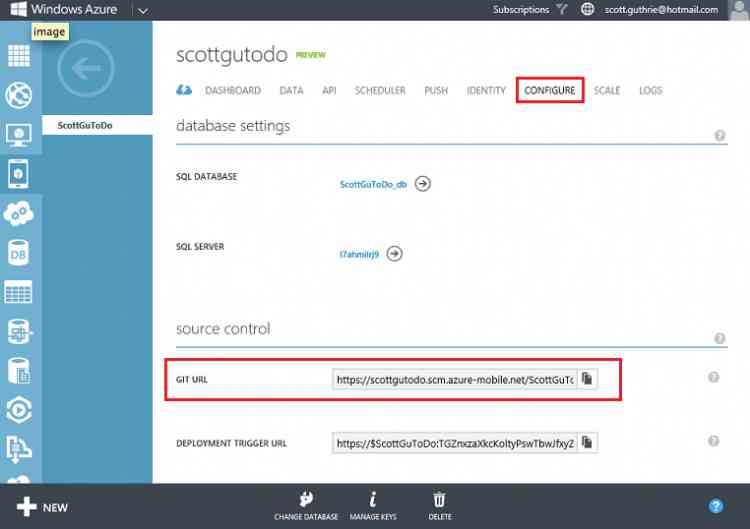Open the database-with-document icon in sidebar

coord(19,371)
